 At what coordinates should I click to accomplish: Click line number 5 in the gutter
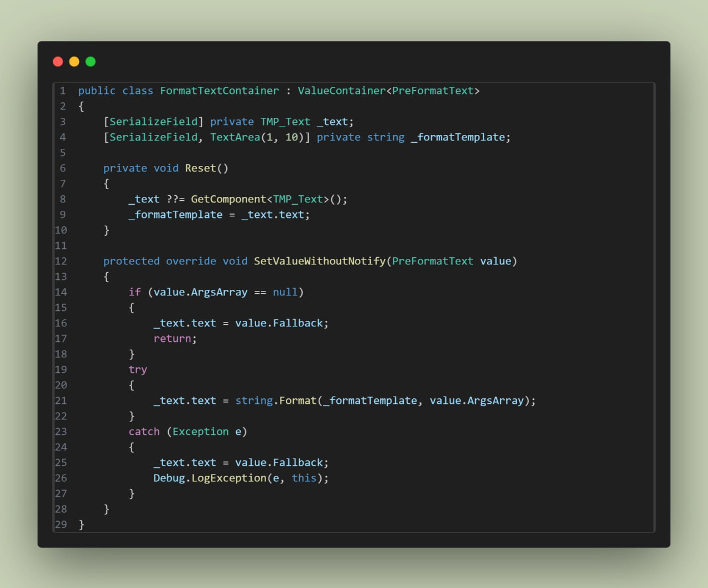pyautogui.click(x=63, y=153)
